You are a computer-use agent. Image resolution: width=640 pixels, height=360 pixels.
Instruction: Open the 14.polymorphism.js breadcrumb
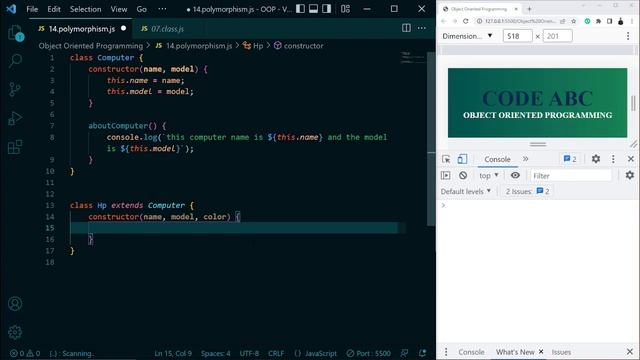tap(194, 46)
